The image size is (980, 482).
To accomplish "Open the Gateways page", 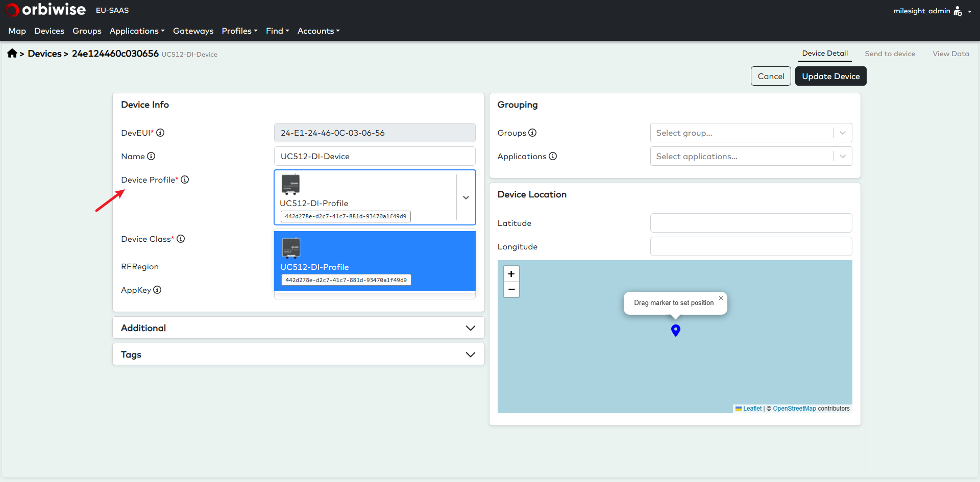I will 193,31.
